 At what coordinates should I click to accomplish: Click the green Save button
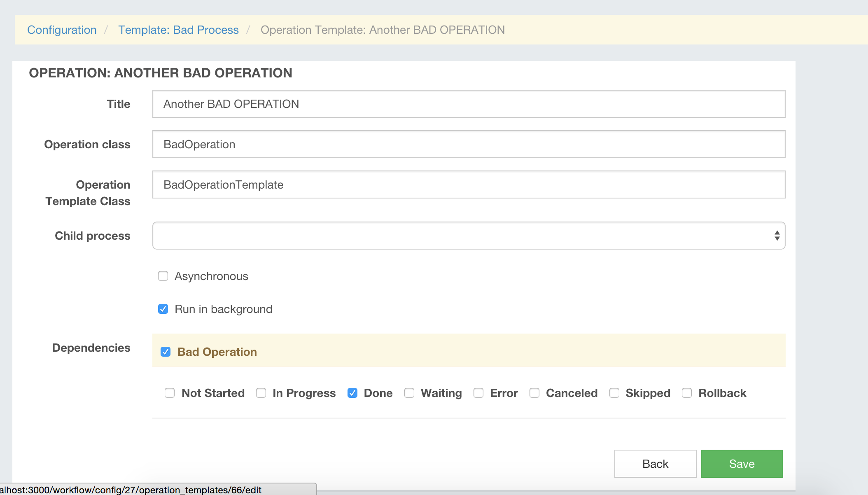click(x=742, y=464)
